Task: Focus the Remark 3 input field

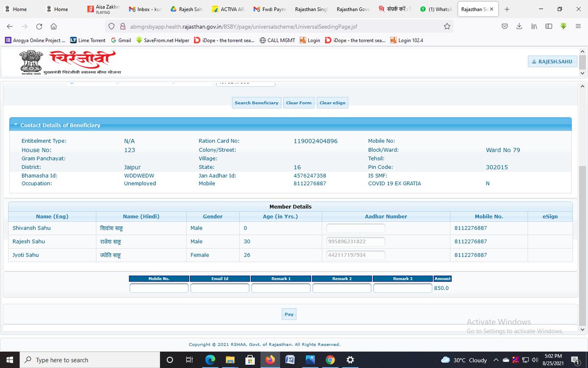Action: click(402, 288)
